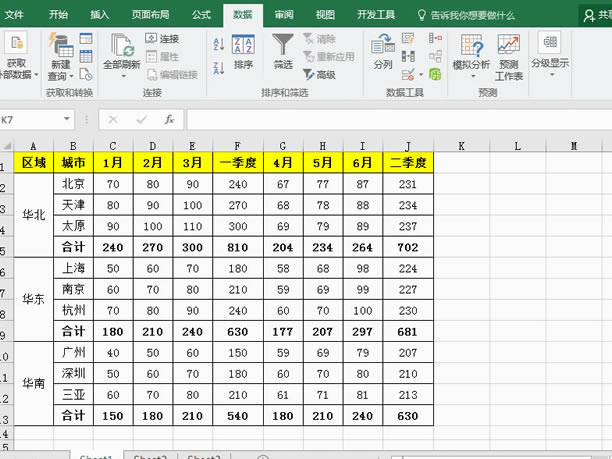The width and height of the screenshot is (612, 459).
Task: Switch to the 页面布局 tab
Action: coord(151,15)
